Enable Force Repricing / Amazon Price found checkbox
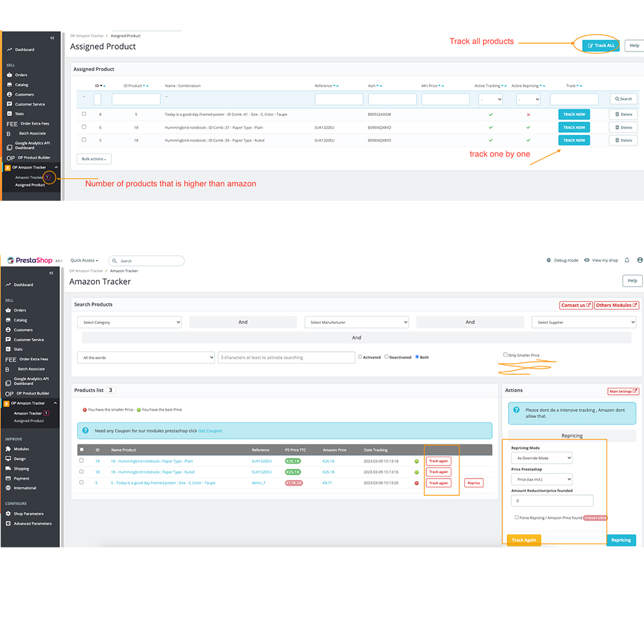The image size is (644, 644). click(516, 518)
